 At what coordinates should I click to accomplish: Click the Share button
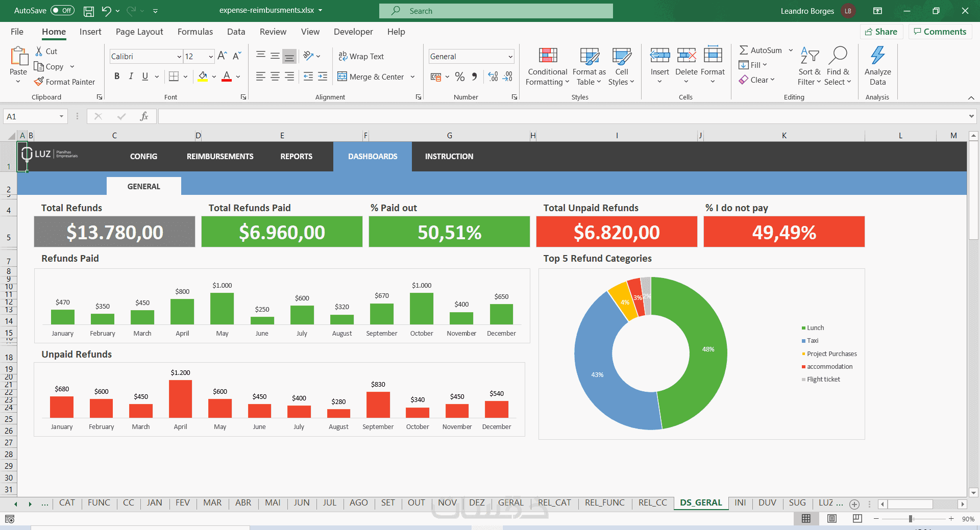click(881, 32)
